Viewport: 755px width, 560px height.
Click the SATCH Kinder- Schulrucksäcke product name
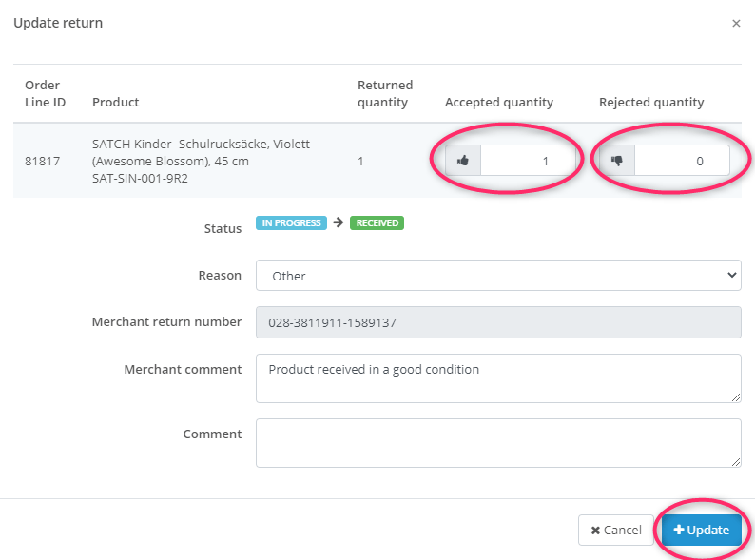(x=201, y=152)
